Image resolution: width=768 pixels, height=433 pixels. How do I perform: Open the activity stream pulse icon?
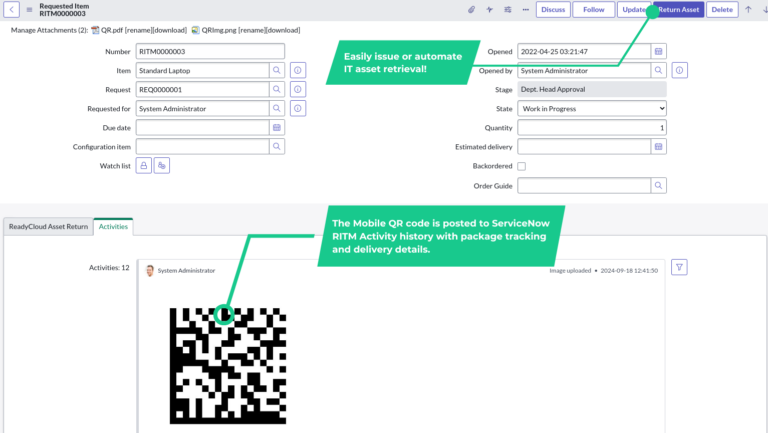pyautogui.click(x=489, y=9)
